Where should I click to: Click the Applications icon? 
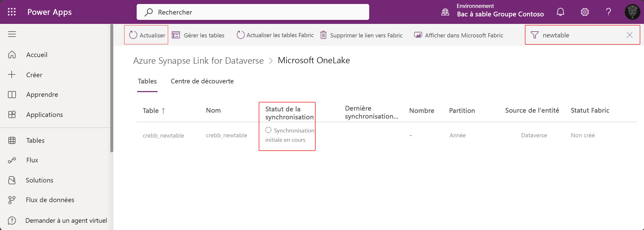pos(12,114)
